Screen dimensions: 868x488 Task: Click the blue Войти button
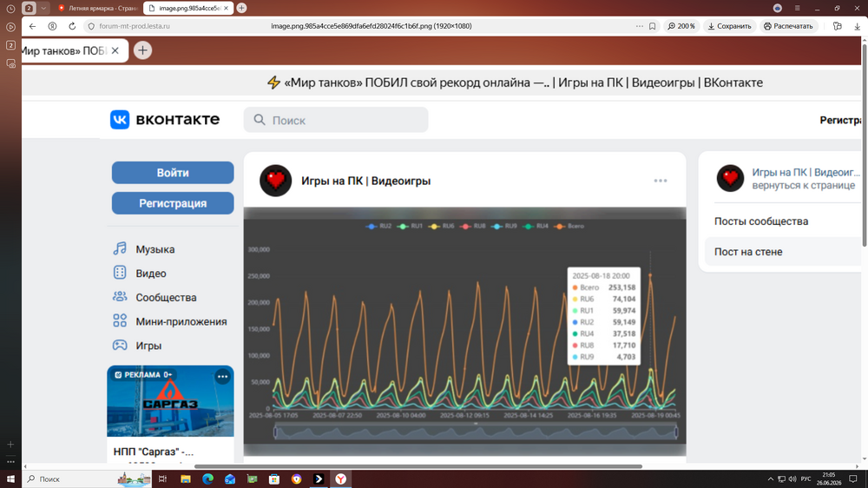click(x=173, y=173)
